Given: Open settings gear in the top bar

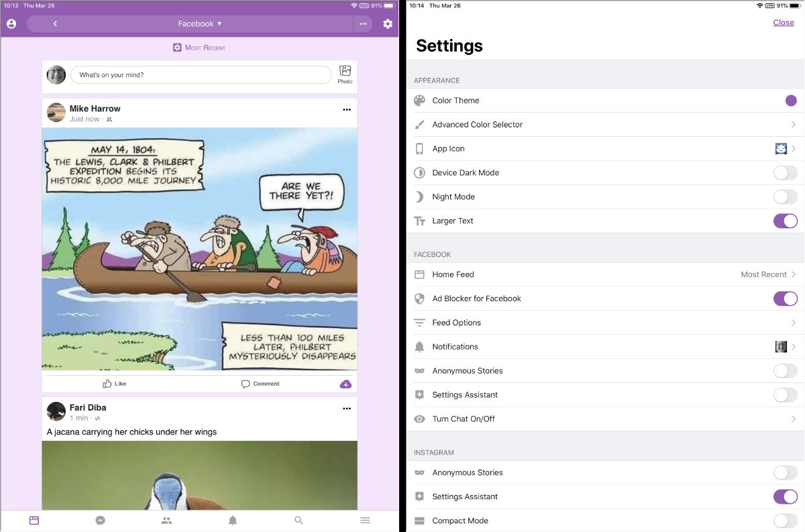Looking at the screenshot, I should coord(388,23).
